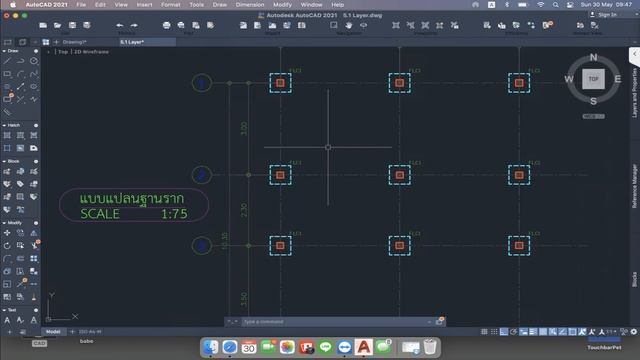Click the Redo arrow in toolbar
640x360 pixels.
click(134, 25)
